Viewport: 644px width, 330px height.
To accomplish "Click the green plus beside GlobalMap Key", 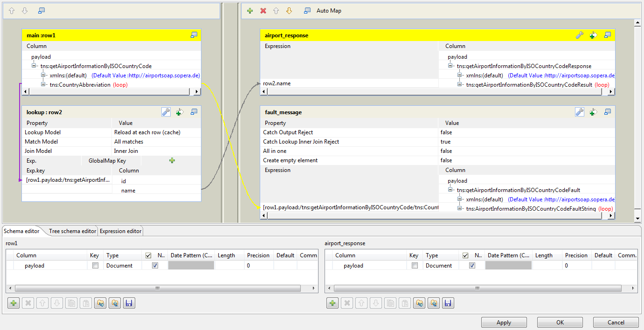I will [172, 160].
